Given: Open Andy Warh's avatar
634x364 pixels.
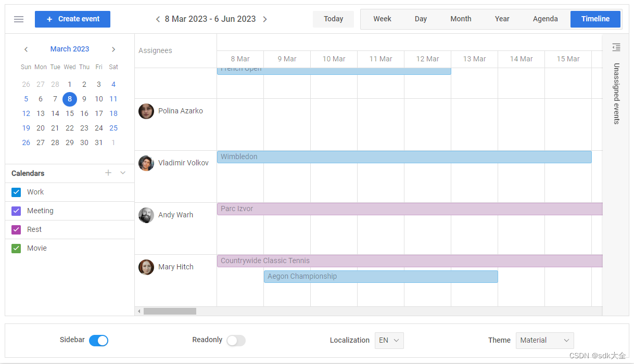Looking at the screenshot, I should tap(146, 215).
